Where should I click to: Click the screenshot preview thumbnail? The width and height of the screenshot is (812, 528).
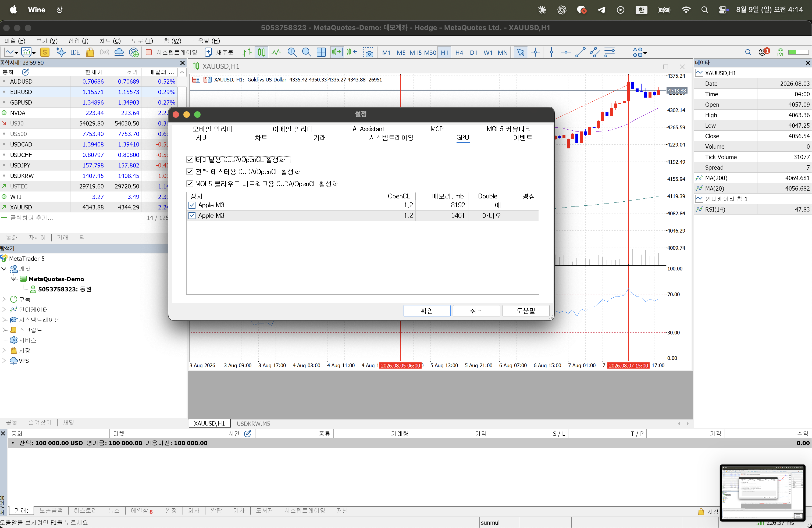pyautogui.click(x=763, y=493)
